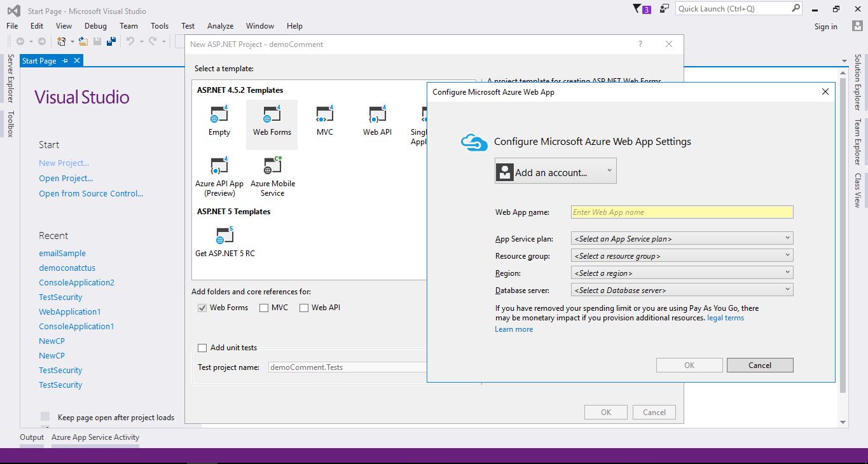The image size is (868, 464).
Task: Open the Redo history dropdown arrow
Action: 163,42
